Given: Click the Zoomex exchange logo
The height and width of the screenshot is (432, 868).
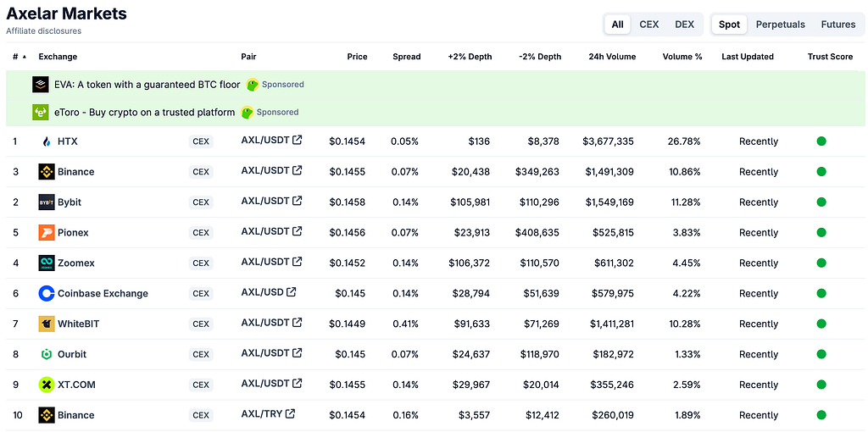Looking at the screenshot, I should [47, 263].
